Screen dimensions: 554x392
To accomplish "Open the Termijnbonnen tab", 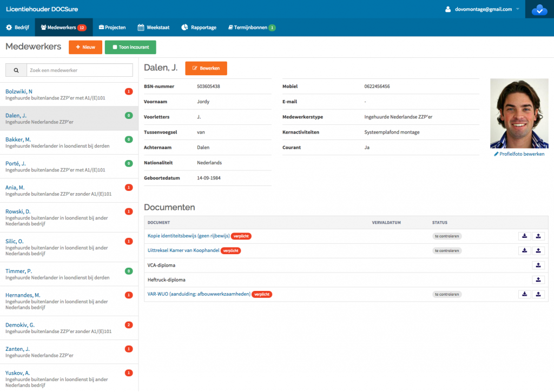I will tap(251, 26).
